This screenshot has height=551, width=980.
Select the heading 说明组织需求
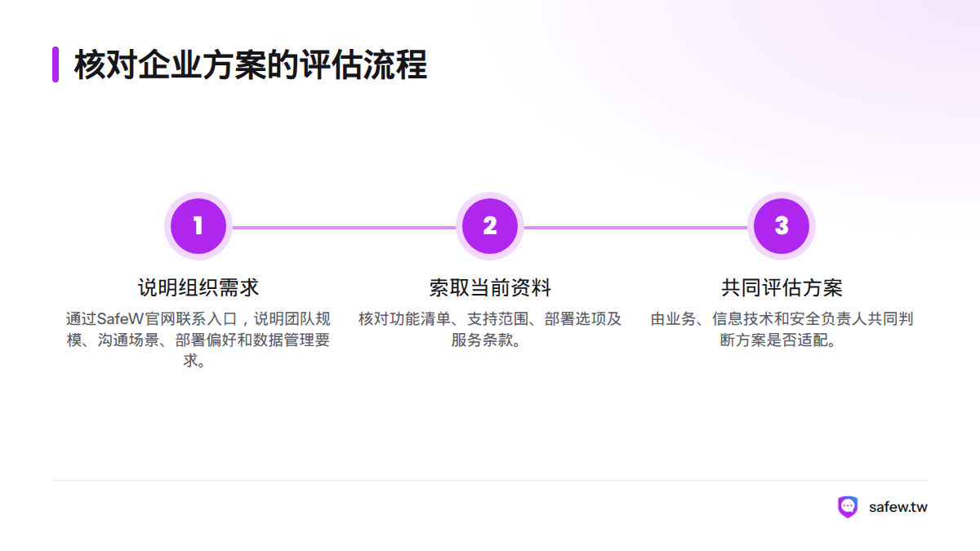click(198, 287)
